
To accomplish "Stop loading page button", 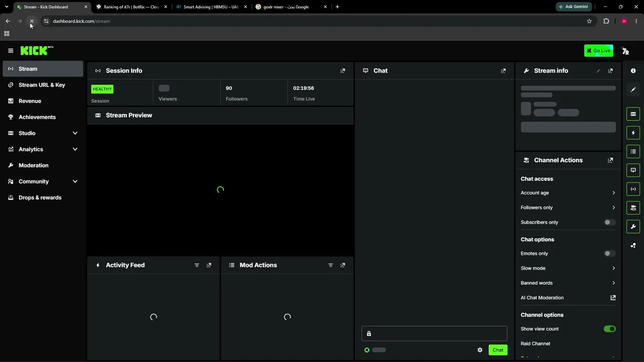I will click(x=31, y=21).
